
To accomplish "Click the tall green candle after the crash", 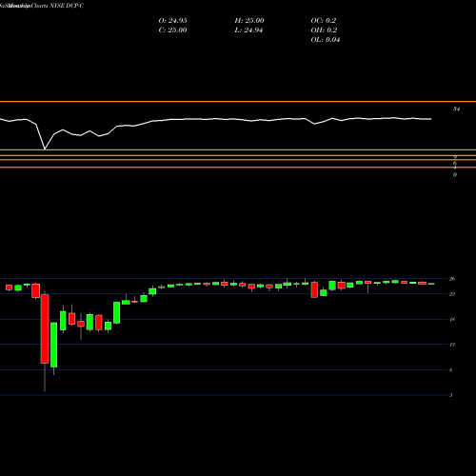I will point(54,345).
